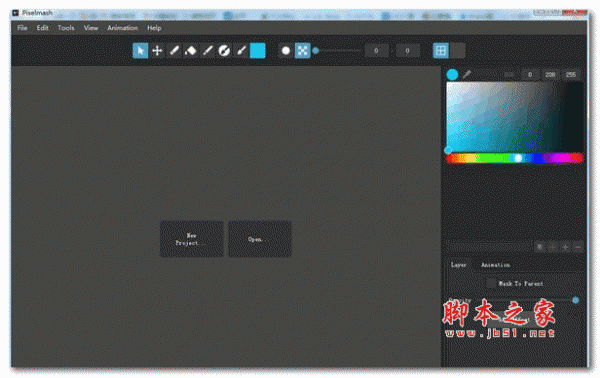Click the Open... button

point(260,239)
